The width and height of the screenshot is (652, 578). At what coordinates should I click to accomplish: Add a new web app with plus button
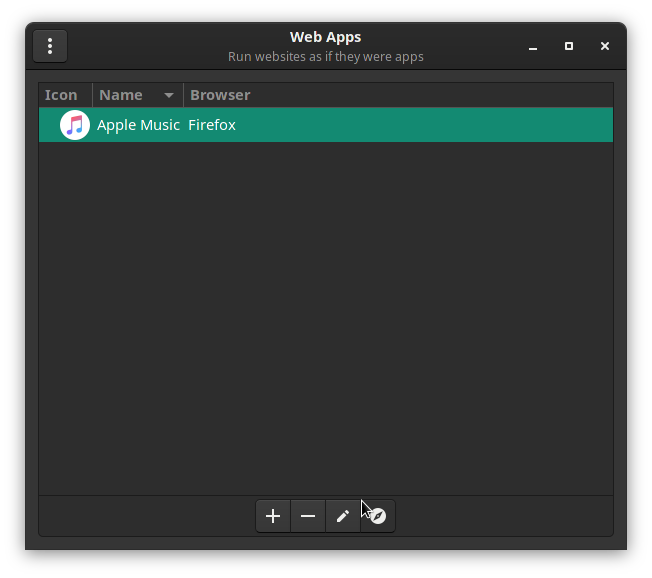pos(273,516)
